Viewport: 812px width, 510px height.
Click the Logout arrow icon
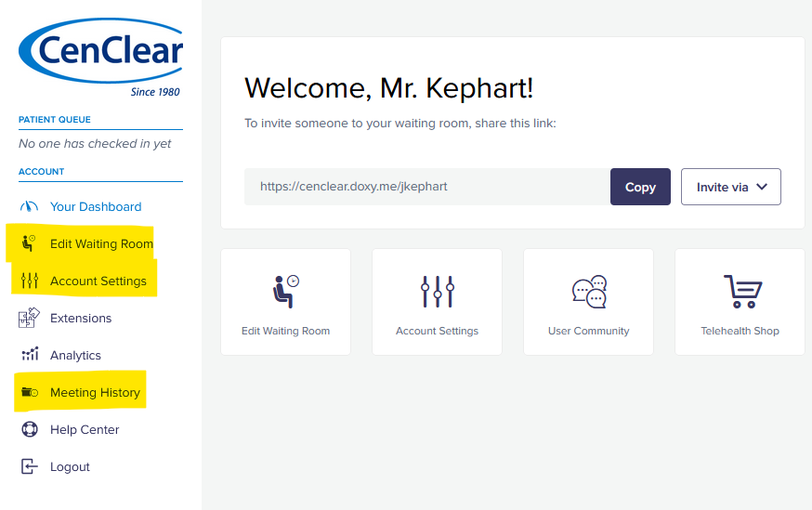click(x=30, y=466)
